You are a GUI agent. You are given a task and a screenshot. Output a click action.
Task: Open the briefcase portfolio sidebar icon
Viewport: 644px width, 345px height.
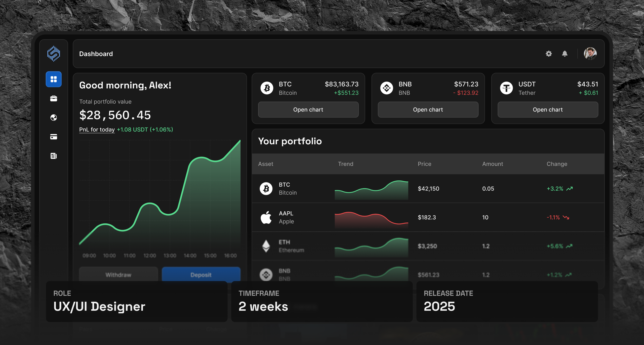(54, 98)
